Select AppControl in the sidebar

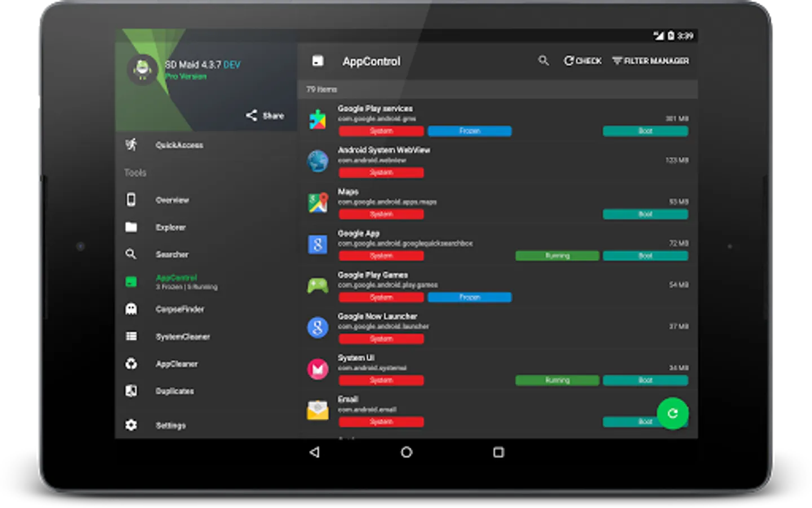point(206,282)
